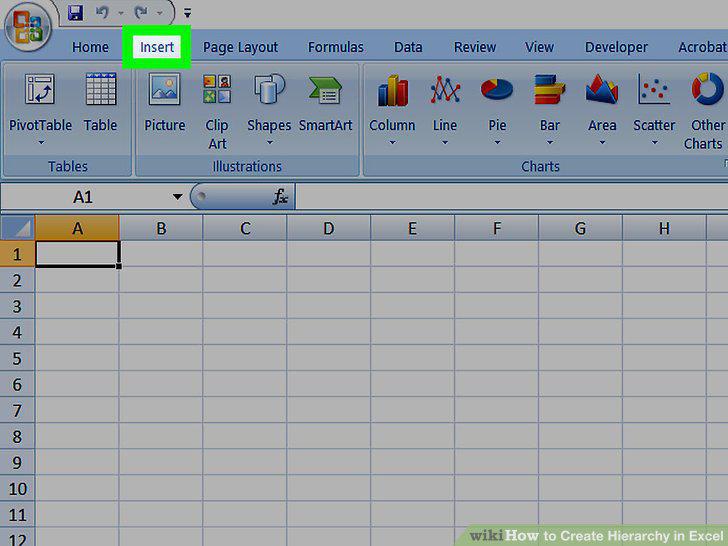Open the Insert tab
This screenshot has height=546, width=728.
(157, 47)
